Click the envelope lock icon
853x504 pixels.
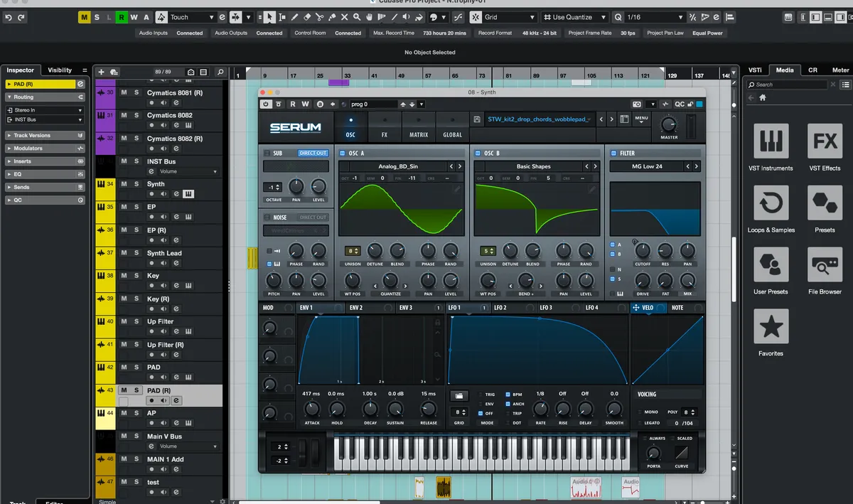437,323
